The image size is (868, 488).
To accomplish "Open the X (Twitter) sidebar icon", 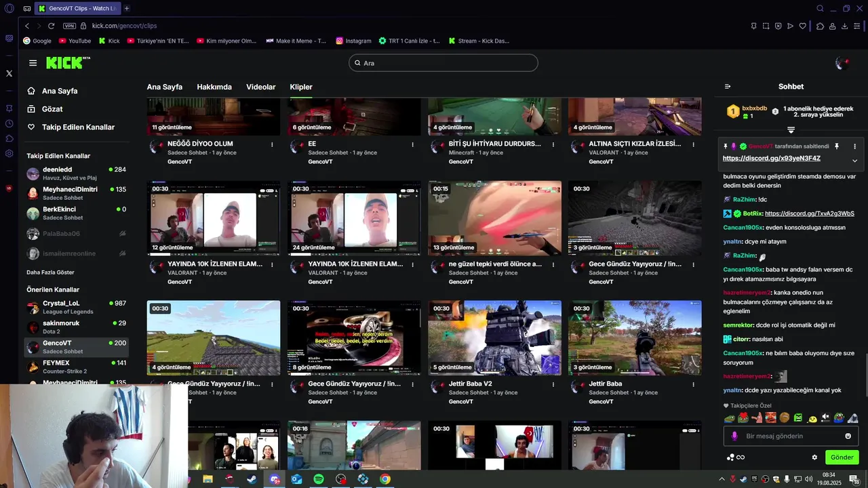I will (9, 73).
